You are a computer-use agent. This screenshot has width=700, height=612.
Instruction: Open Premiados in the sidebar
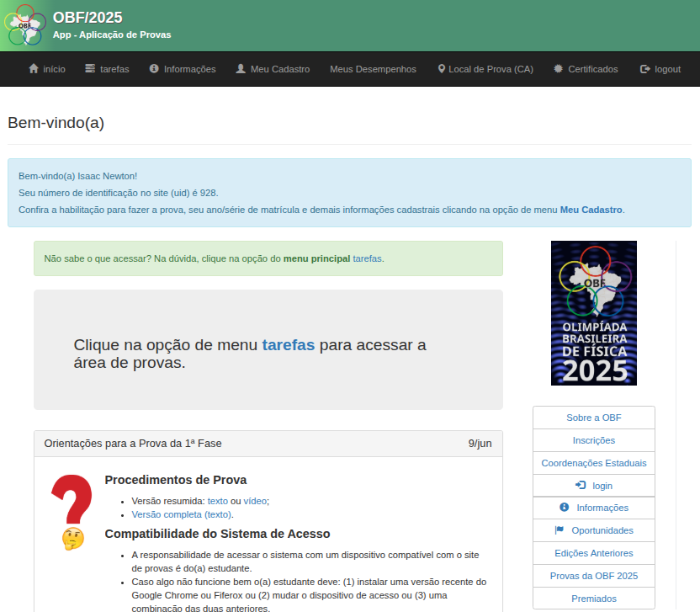click(594, 599)
